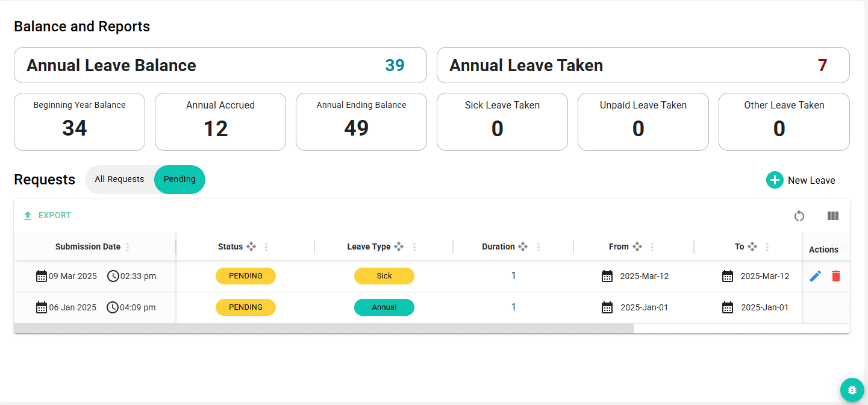Select the Pending tab
The image size is (868, 405).
(179, 179)
